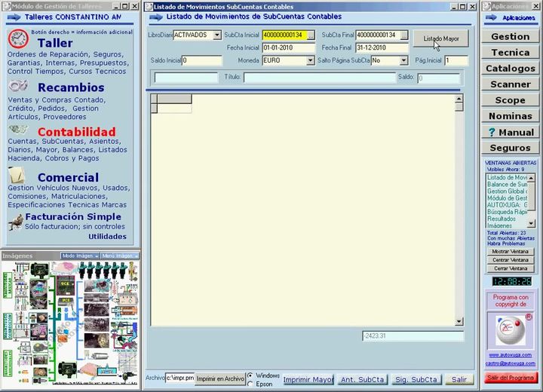Image resolution: width=543 pixels, height=392 pixels.
Task: Click scroll down arrow of results grid
Action: 459,321
